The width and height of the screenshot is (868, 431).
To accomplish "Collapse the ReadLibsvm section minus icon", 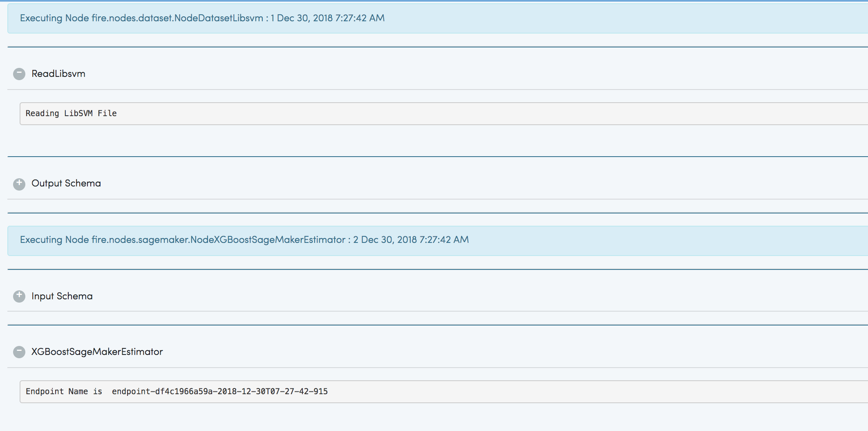I will pyautogui.click(x=19, y=74).
